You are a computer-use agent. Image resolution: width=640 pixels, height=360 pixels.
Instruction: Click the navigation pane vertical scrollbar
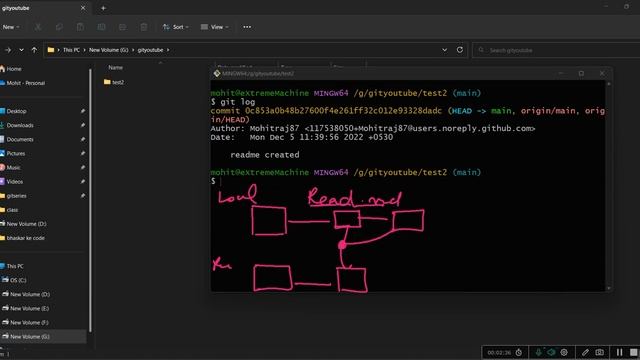pyautogui.click(x=91, y=200)
